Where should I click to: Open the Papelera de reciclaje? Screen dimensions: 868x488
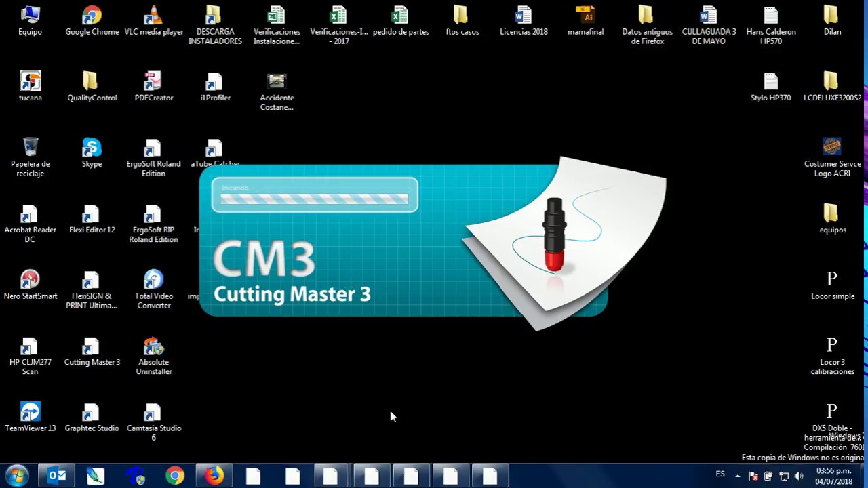tap(31, 158)
